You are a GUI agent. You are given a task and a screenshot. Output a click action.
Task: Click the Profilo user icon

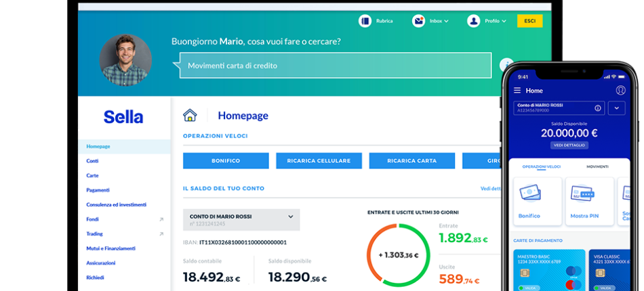(x=473, y=21)
